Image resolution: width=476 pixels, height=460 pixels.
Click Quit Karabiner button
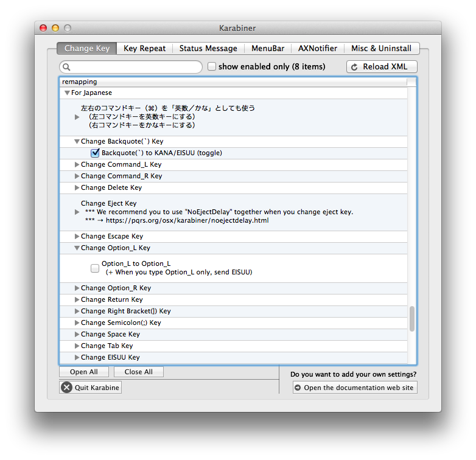point(91,388)
